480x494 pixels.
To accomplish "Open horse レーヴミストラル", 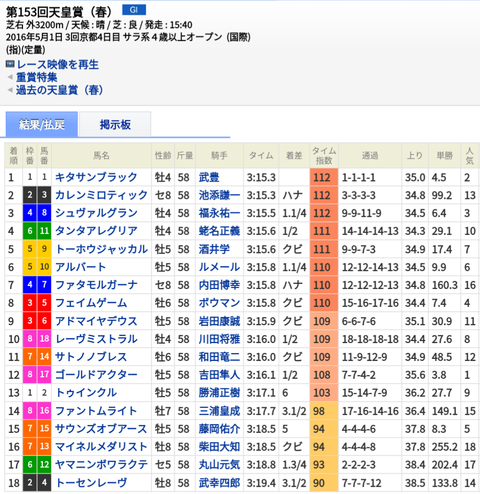I will click(96, 339).
